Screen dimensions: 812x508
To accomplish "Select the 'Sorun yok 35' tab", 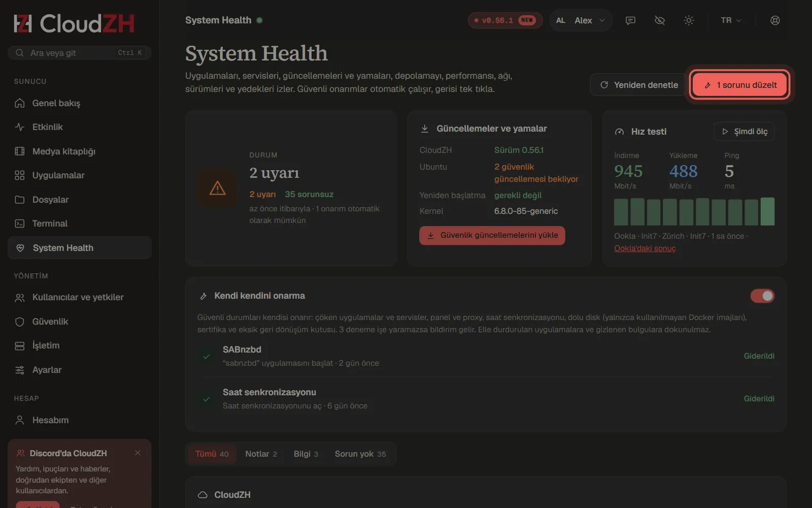I will 360,454.
